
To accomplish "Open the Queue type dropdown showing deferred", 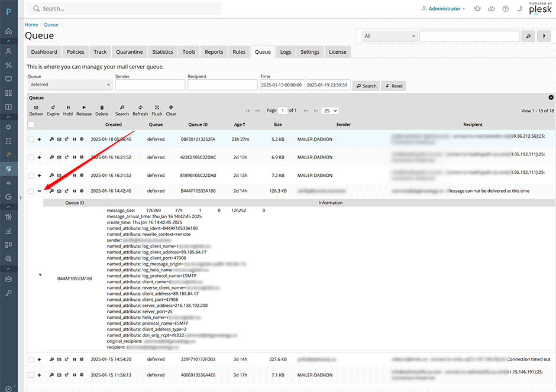I will coord(69,85).
